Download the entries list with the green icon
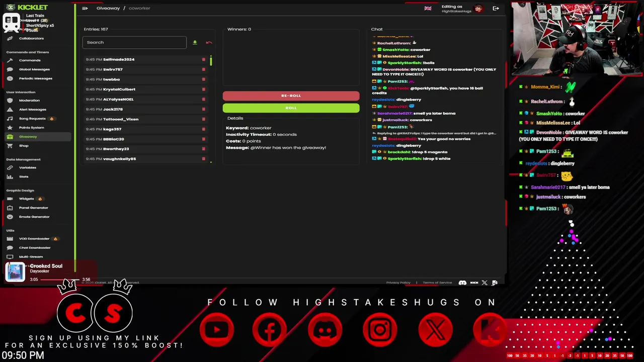The height and width of the screenshot is (362, 644). tap(195, 43)
